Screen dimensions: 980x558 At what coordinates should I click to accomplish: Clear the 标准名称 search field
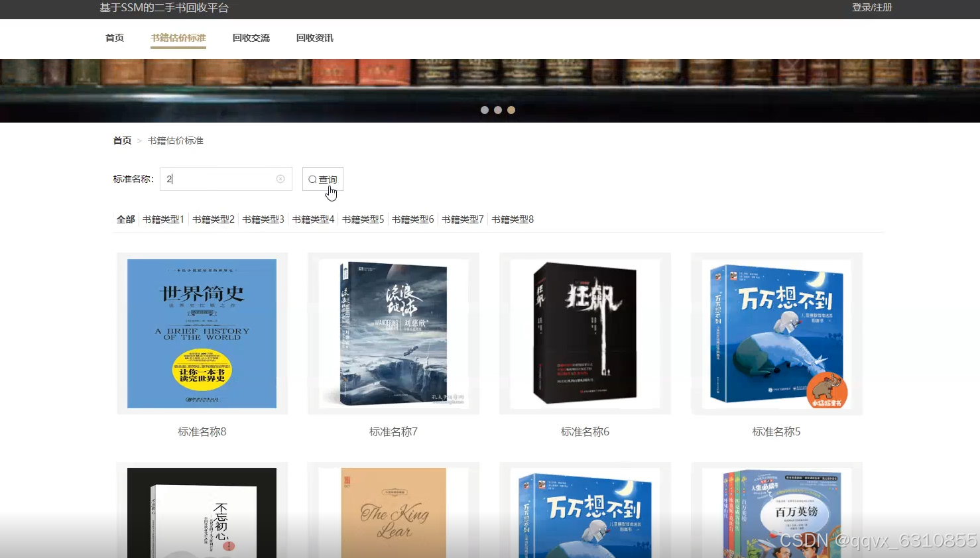point(280,179)
